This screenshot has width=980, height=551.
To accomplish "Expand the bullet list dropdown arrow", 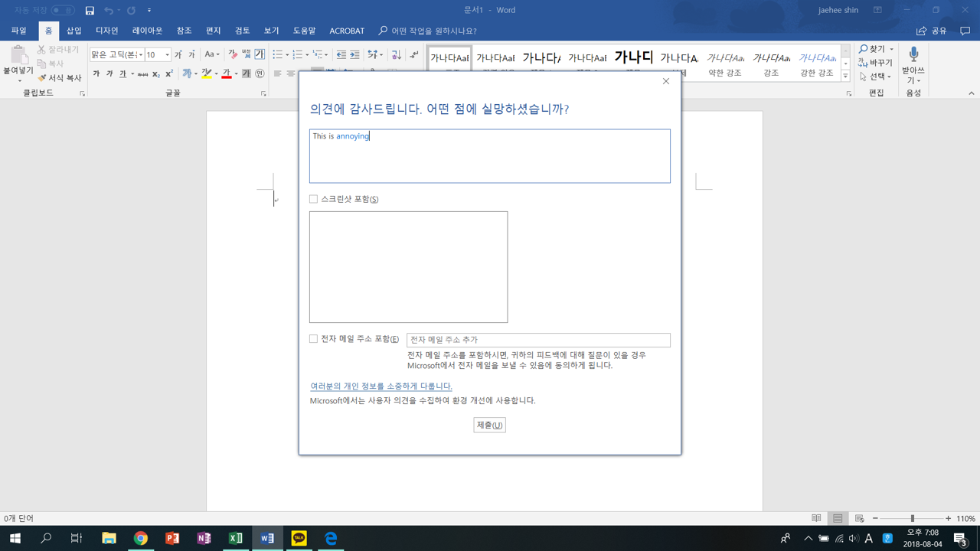I will click(287, 55).
